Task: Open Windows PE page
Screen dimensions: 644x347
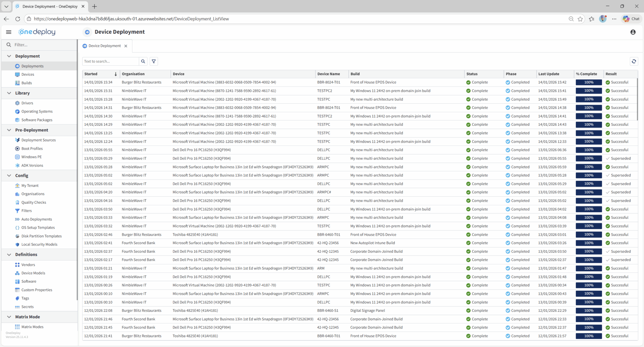Action: pos(31,157)
